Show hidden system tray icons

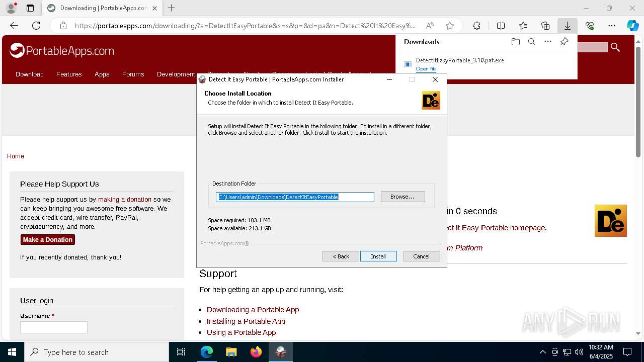(x=542, y=352)
